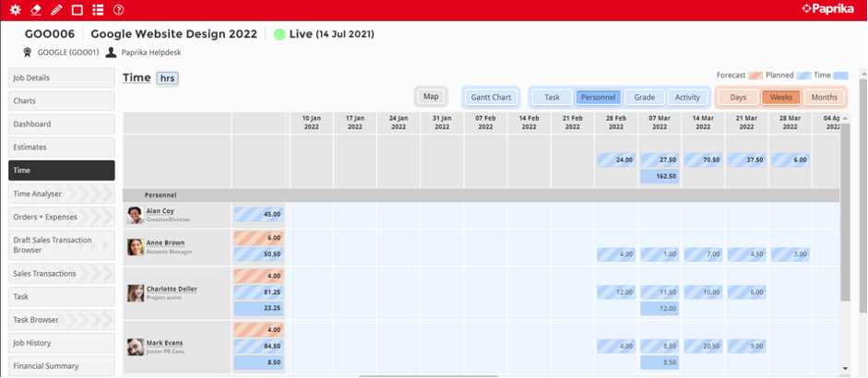Click the eraser icon in top bar

pyautogui.click(x=36, y=10)
